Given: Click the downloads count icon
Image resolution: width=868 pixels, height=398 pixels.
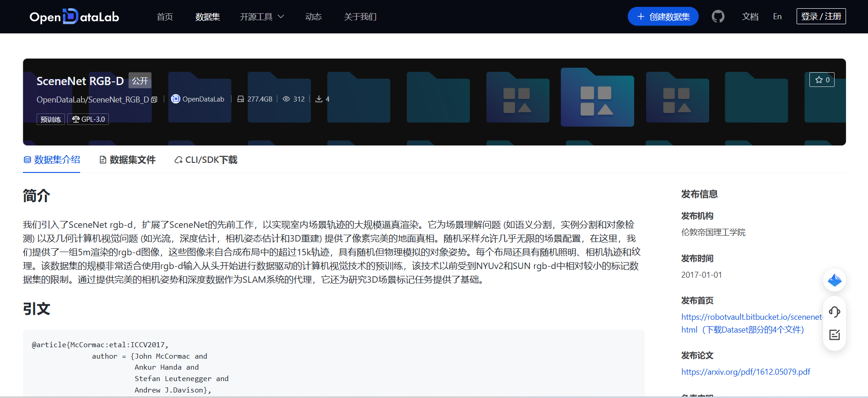Looking at the screenshot, I should point(319,99).
